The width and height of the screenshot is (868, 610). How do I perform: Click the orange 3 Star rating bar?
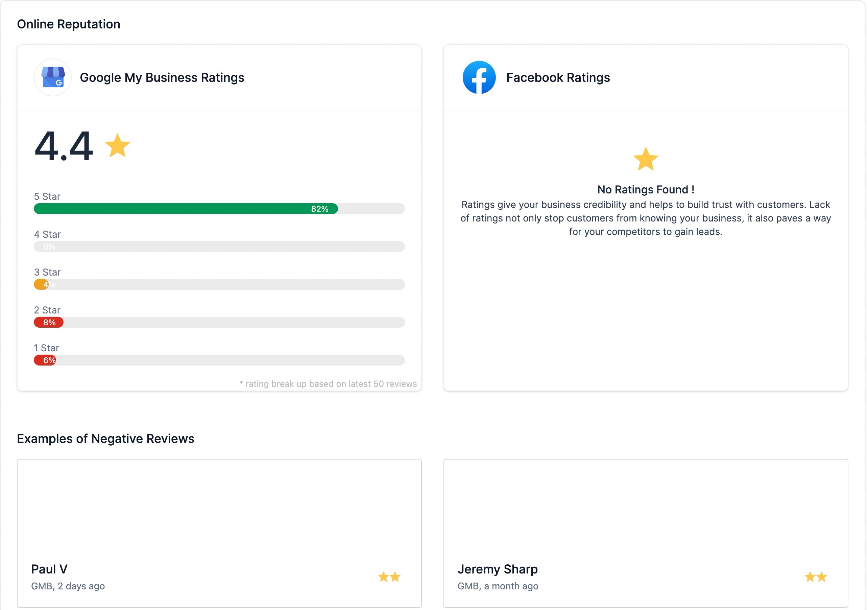click(41, 284)
